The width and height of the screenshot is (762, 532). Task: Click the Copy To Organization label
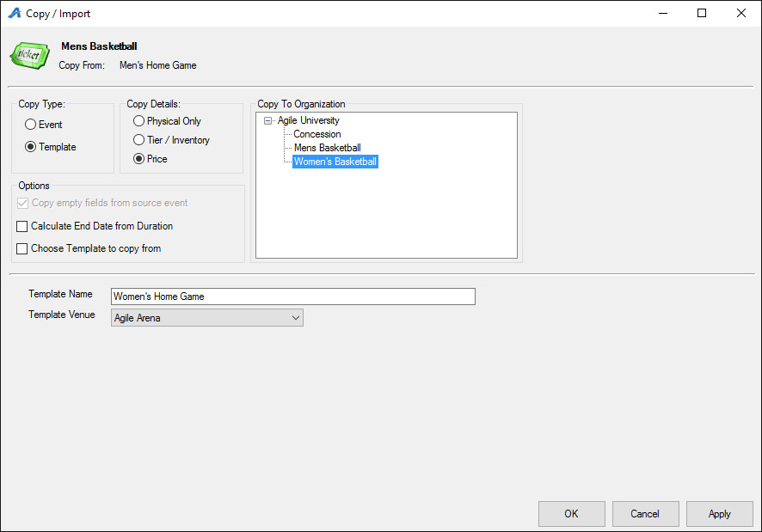click(x=301, y=104)
